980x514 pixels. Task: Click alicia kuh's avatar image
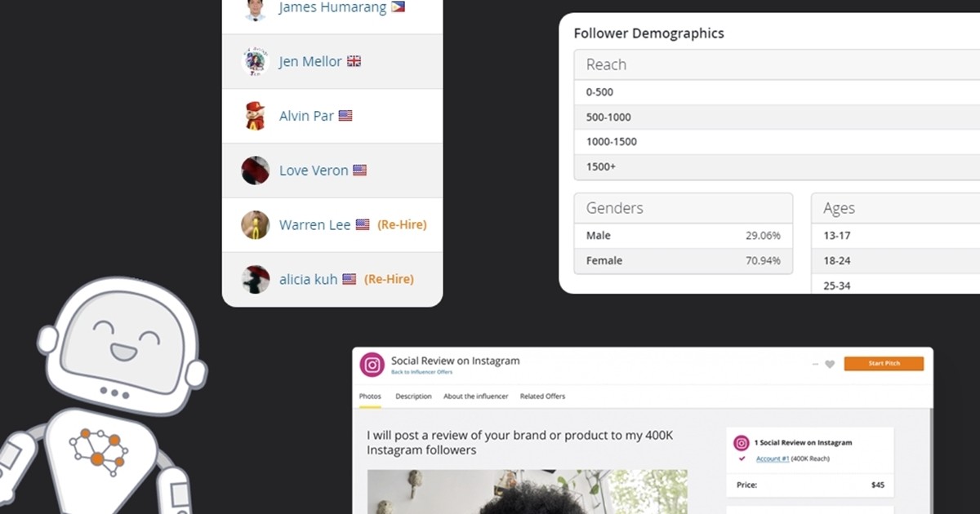pyautogui.click(x=256, y=280)
